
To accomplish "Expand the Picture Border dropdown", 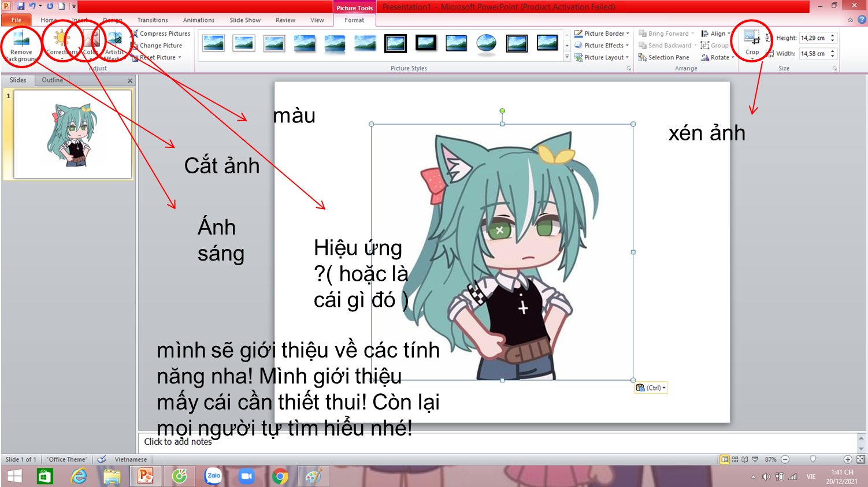I will (x=602, y=34).
